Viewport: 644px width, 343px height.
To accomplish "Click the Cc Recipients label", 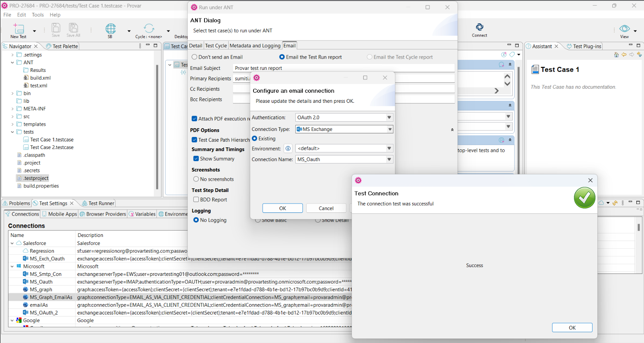I will (x=205, y=89).
